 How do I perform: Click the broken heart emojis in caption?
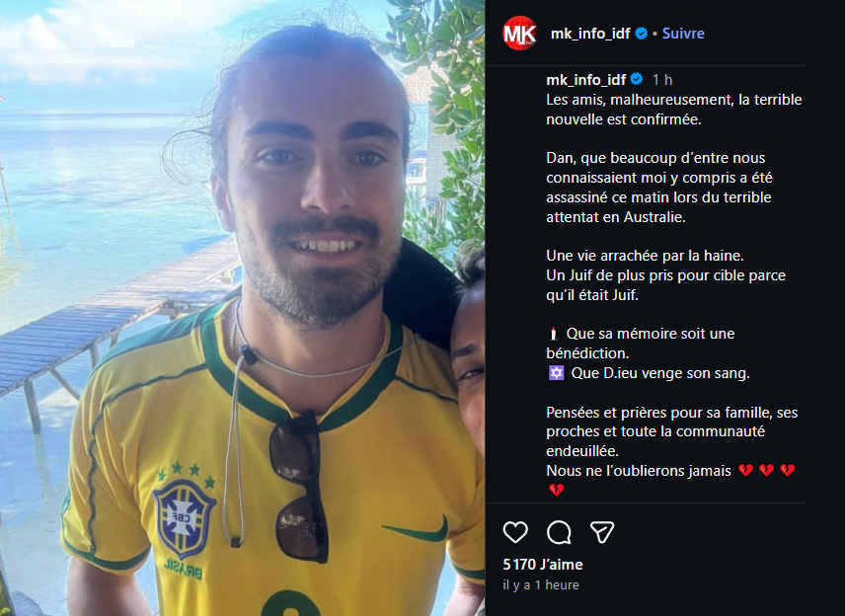766,471
